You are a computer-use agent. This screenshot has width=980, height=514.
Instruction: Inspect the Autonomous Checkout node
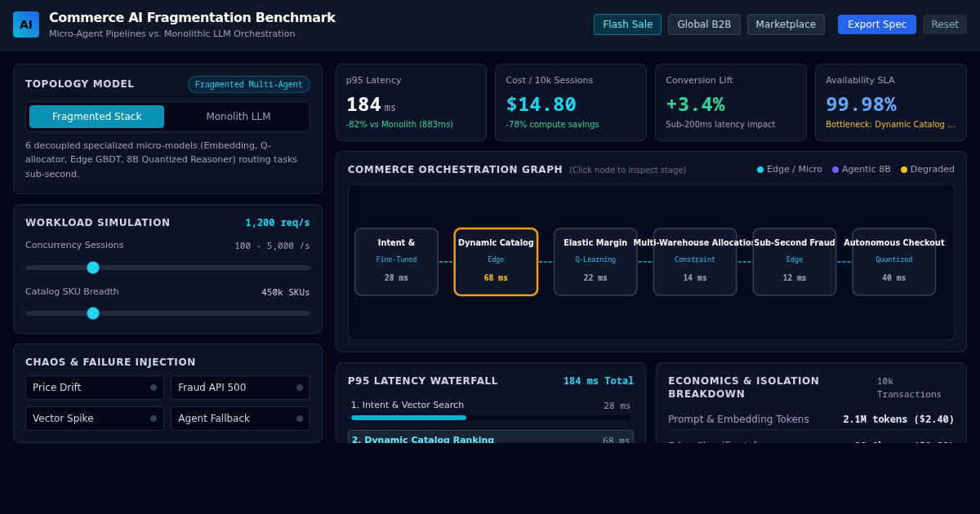tap(894, 262)
